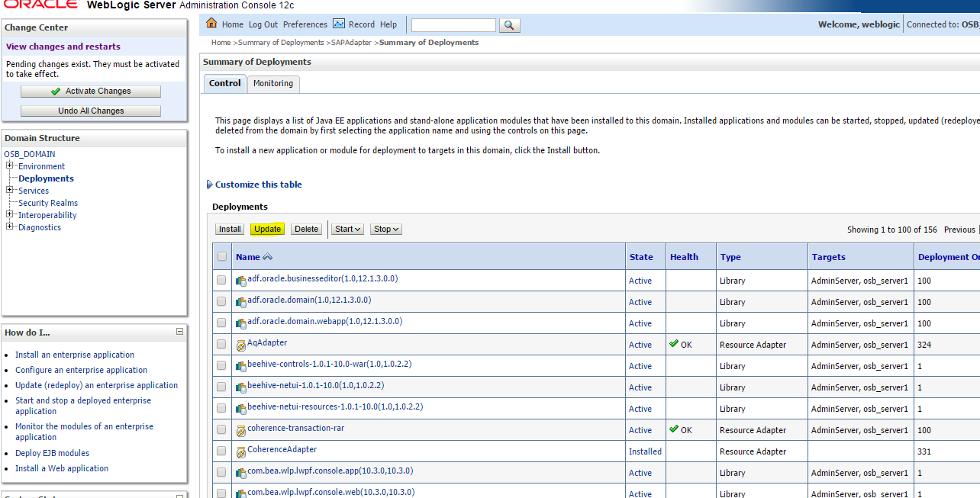Click inside the search input field
This screenshot has width=980, height=498.
pos(453,24)
